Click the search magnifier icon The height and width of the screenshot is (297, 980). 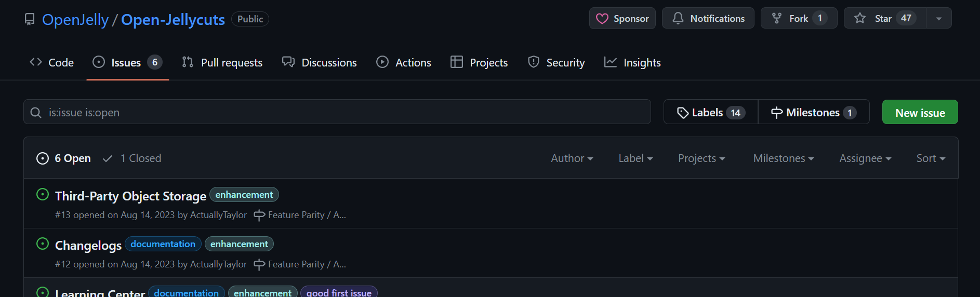pyautogui.click(x=36, y=112)
